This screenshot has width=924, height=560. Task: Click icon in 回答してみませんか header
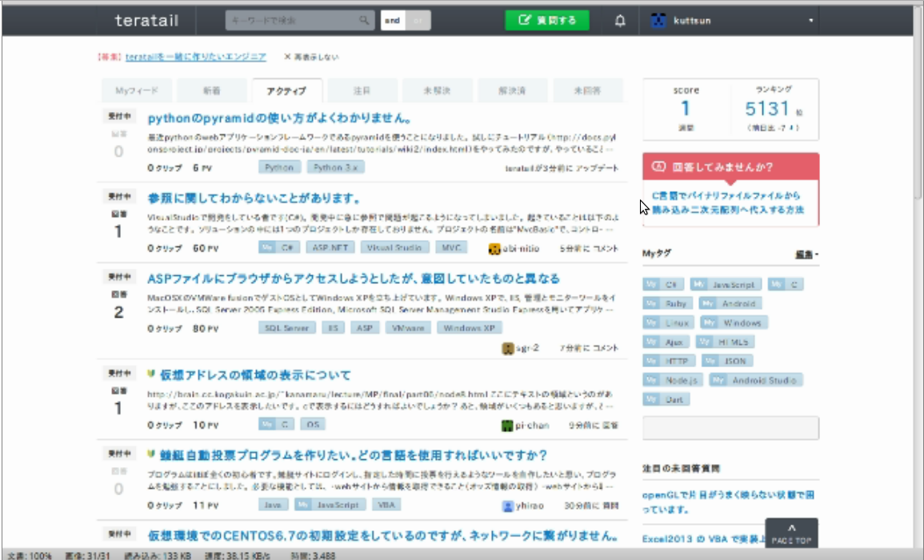coord(659,167)
